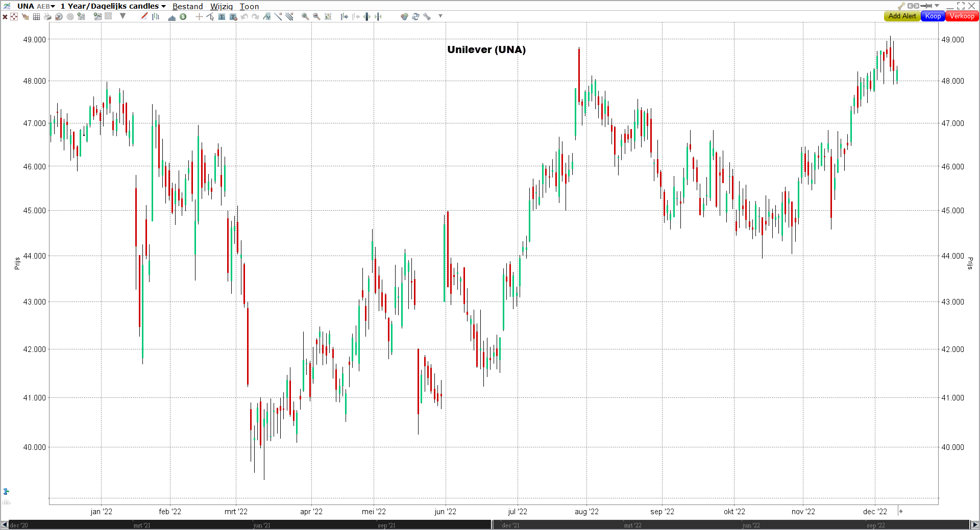Show the volume histogram icon

point(171,17)
